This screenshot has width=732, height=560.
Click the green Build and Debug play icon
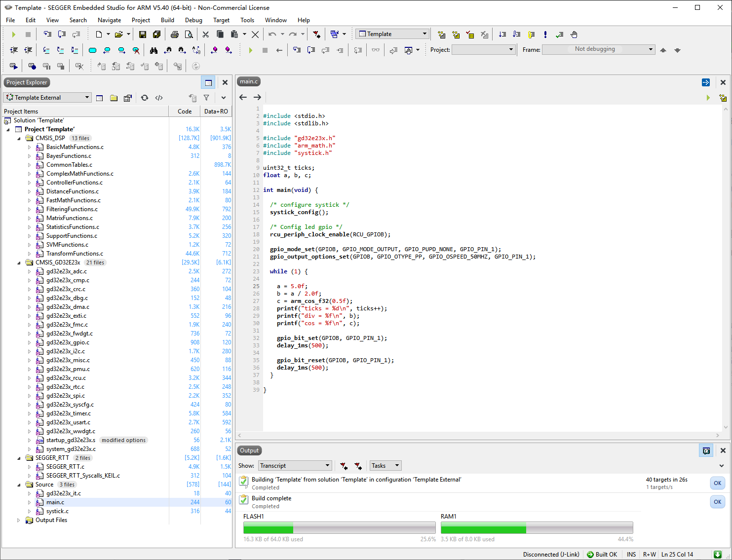tap(14, 35)
